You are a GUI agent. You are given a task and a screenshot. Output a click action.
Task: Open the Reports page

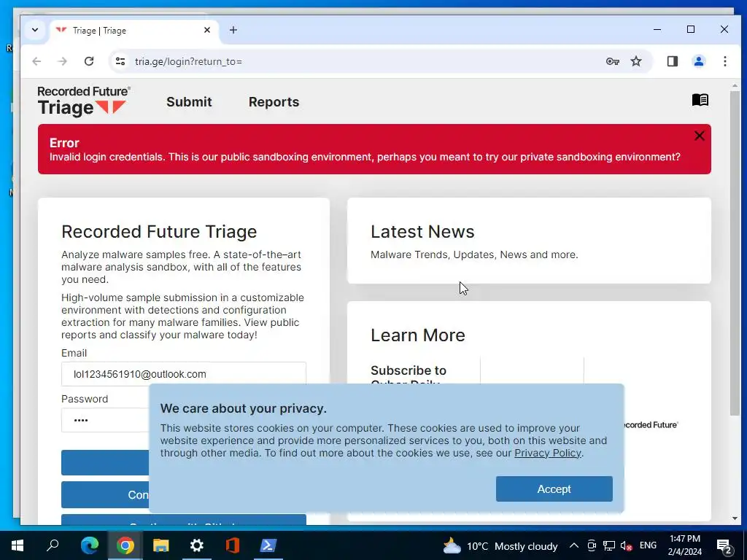tap(274, 102)
